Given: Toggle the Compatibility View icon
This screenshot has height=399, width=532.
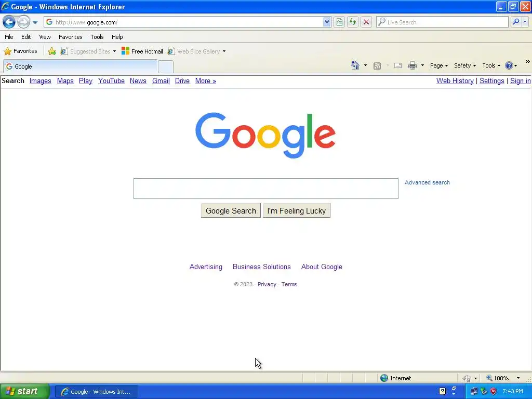Looking at the screenshot, I should coord(339,22).
